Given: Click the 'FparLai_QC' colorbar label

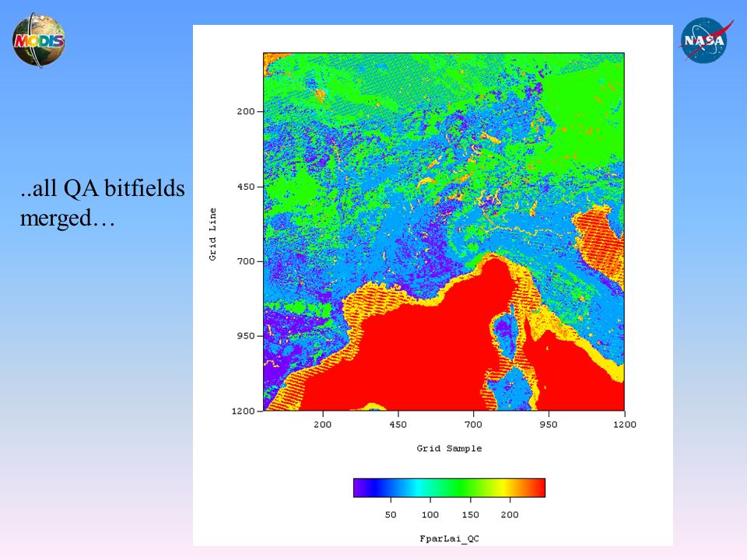Looking at the screenshot, I should (449, 538).
